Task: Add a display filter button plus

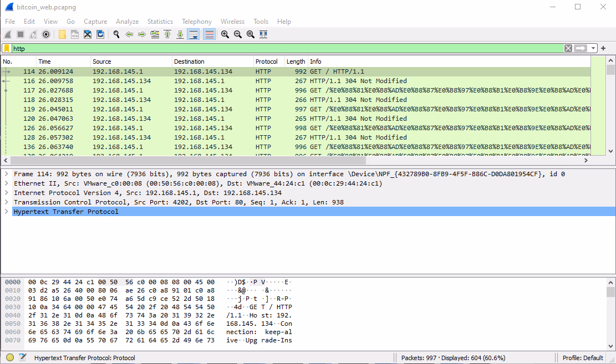Action: pos(603,48)
